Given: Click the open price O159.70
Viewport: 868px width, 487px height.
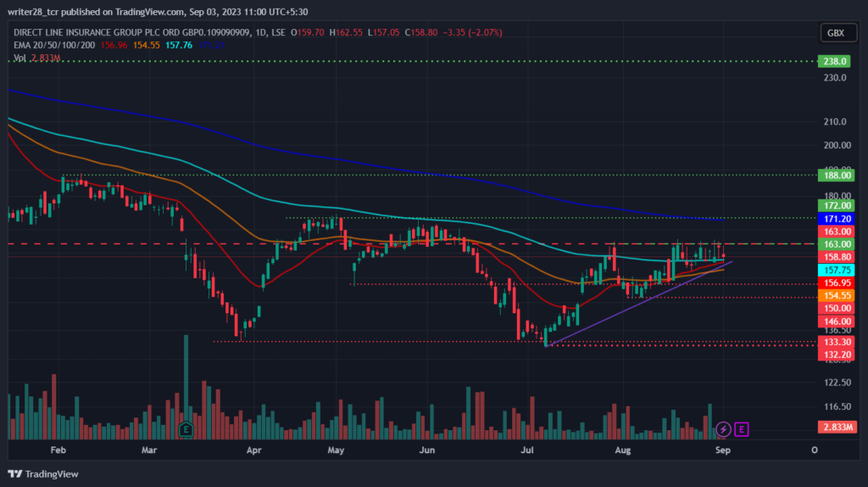Looking at the screenshot, I should (307, 33).
